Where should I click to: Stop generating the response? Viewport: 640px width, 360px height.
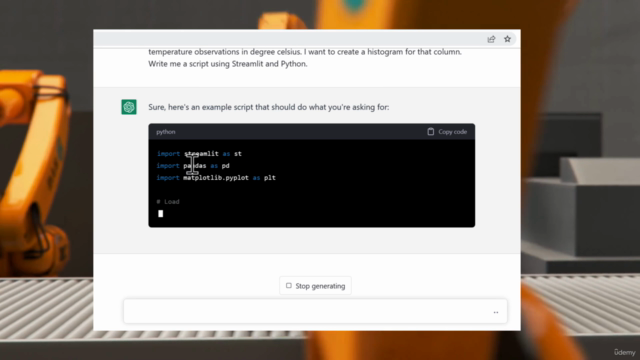(x=316, y=286)
